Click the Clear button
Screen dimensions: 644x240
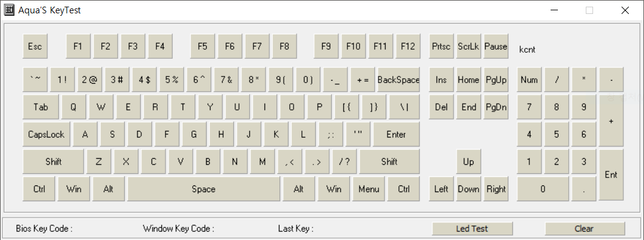[585, 228]
